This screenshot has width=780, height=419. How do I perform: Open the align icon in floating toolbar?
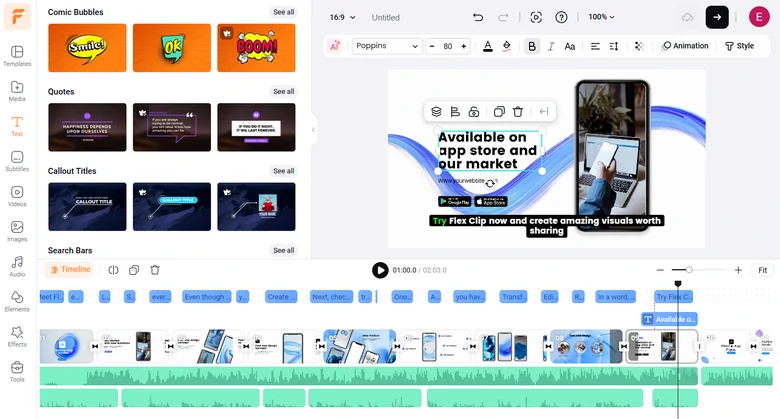pos(455,111)
